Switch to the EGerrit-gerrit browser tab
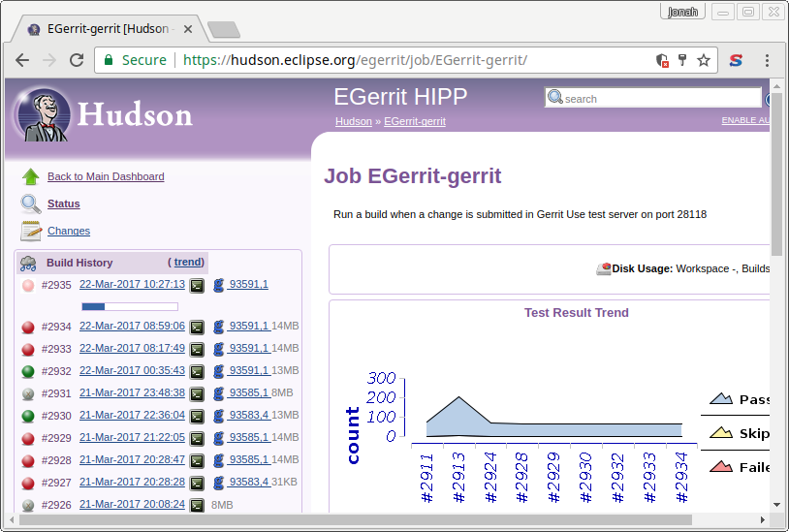Screen dimensions: 789x532 point(108,29)
